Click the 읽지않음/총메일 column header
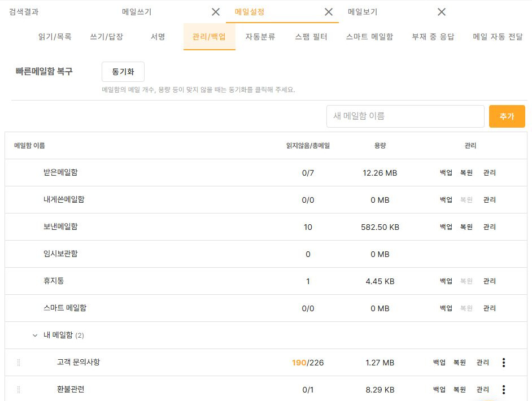532x401 pixels. click(308, 146)
